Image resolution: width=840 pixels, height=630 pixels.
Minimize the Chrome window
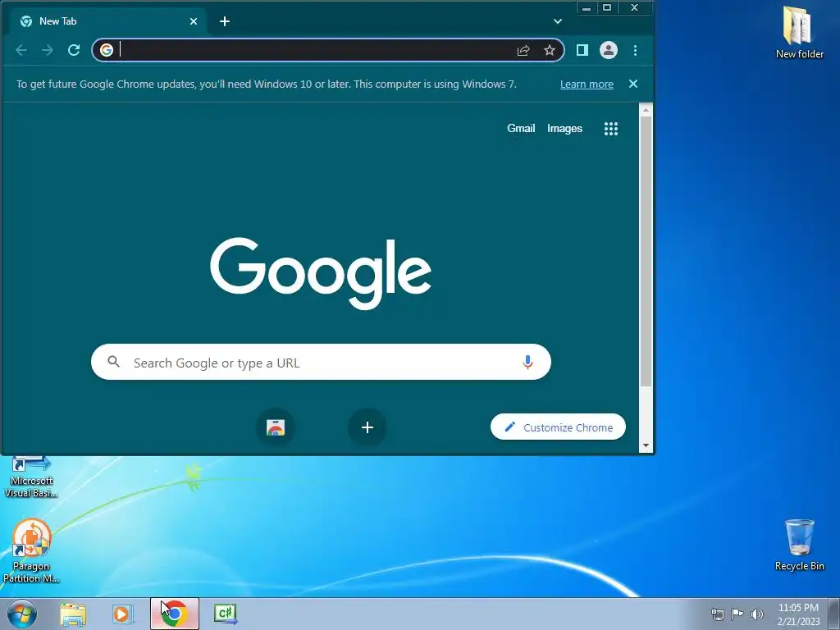click(587, 7)
